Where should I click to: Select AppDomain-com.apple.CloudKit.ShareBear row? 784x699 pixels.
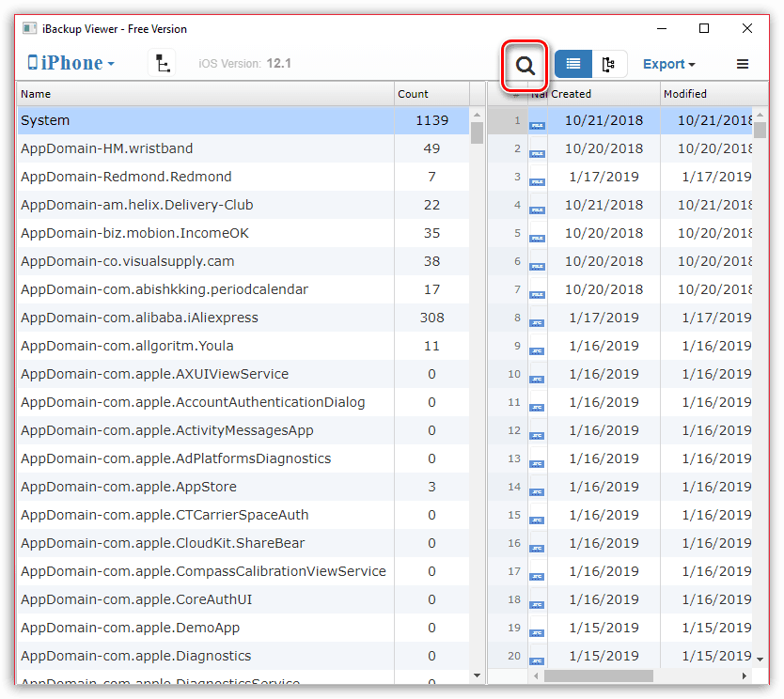coord(243,543)
